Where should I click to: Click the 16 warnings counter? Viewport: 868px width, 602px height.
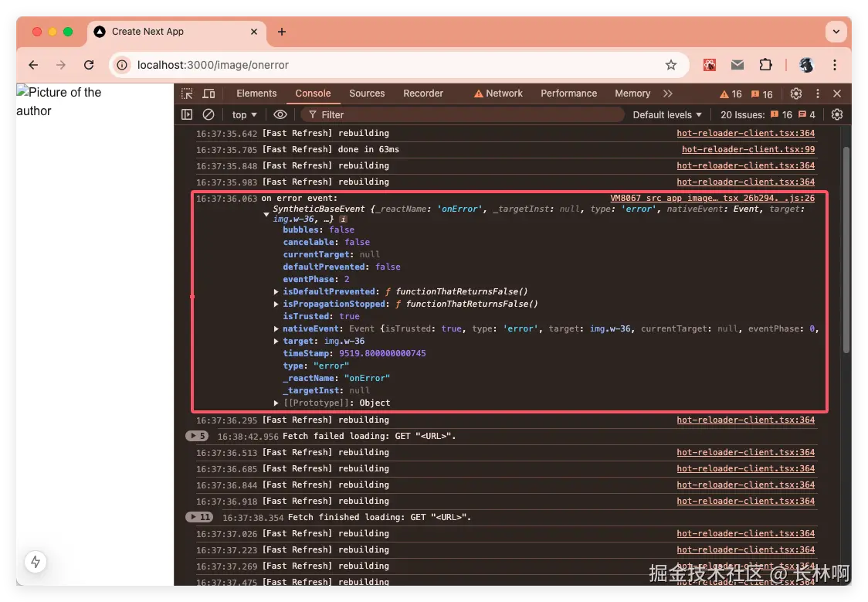[x=731, y=94]
